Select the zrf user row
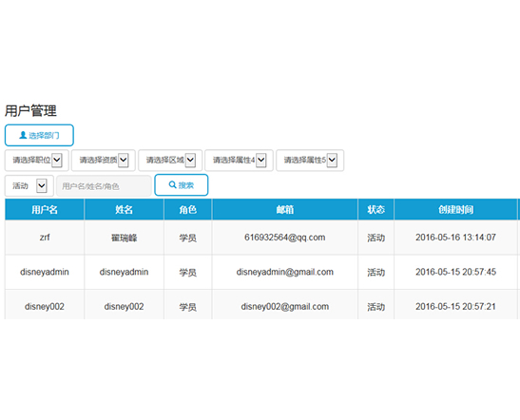520x420 pixels. 261,238
